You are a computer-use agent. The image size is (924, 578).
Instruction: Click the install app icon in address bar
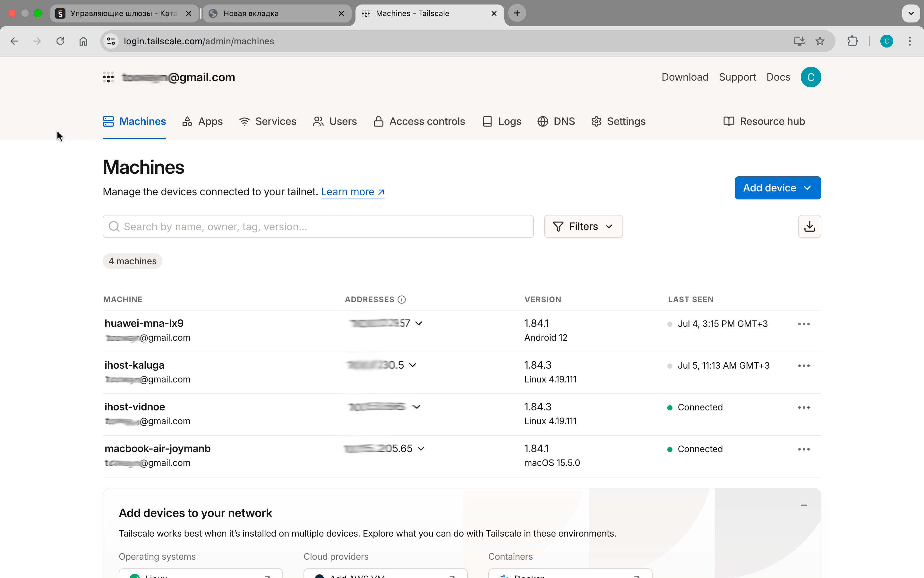point(799,41)
